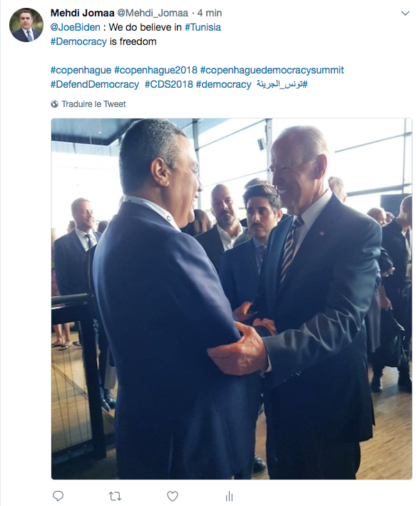Open the Arabic hashtag link
The image size is (420, 506).
pyautogui.click(x=282, y=84)
